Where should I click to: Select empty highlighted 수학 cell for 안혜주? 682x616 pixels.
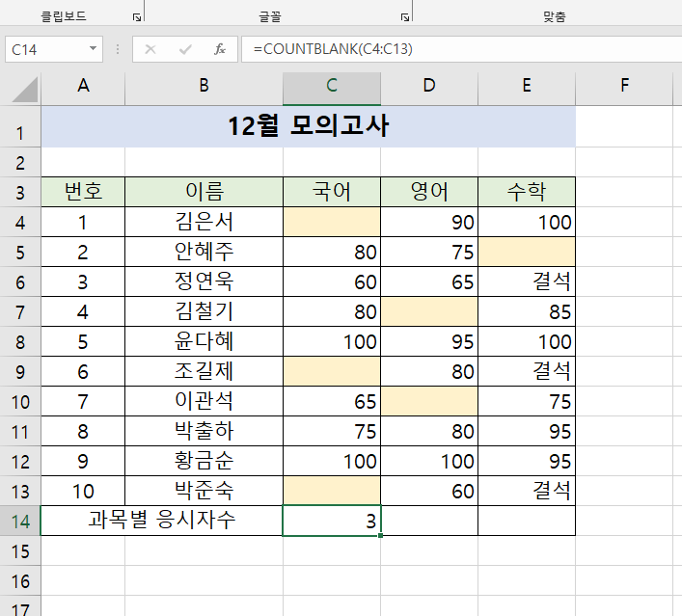(527, 252)
